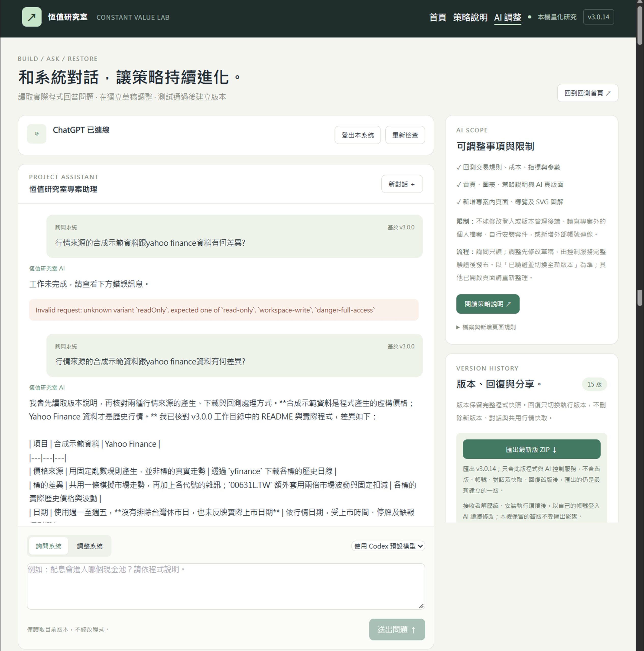Click ChatGPT 已連線 status label

[x=81, y=130]
